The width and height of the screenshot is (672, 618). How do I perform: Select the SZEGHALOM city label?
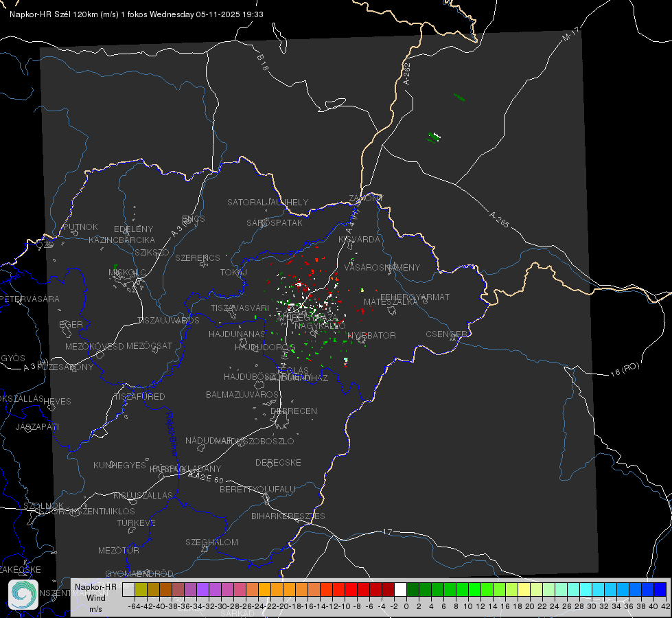point(211,542)
